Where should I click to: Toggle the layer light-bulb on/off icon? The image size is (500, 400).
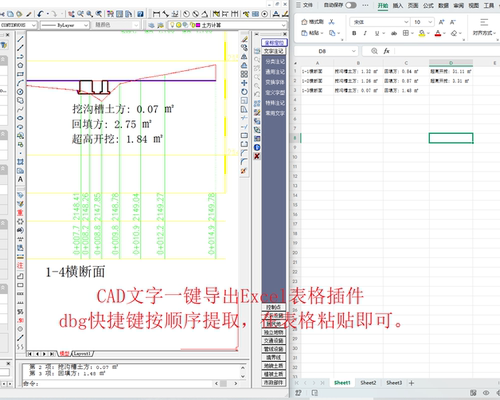coord(172,25)
